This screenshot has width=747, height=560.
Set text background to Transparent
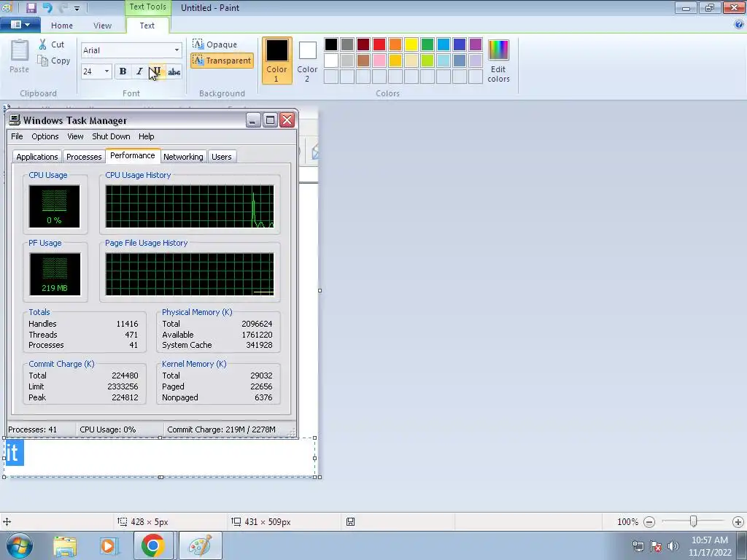[222, 61]
